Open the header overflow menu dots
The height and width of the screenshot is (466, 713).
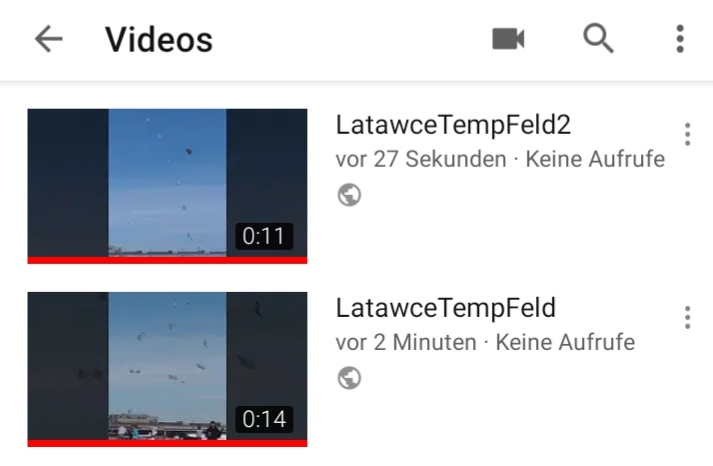[x=680, y=39]
